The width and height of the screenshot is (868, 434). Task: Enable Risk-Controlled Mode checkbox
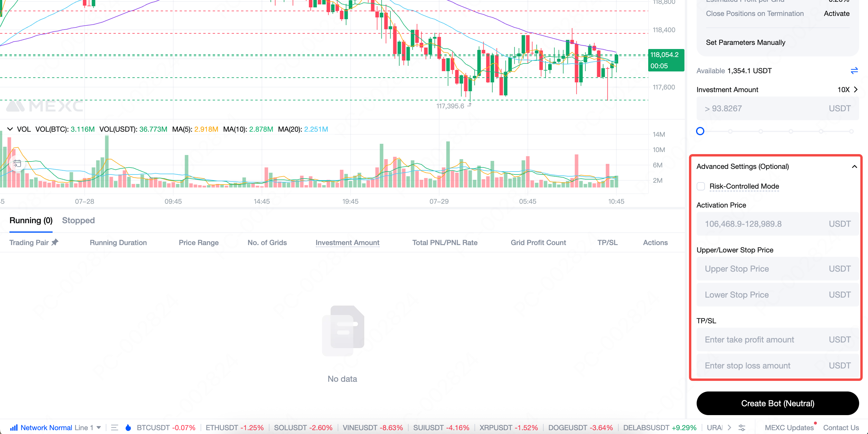(x=700, y=186)
